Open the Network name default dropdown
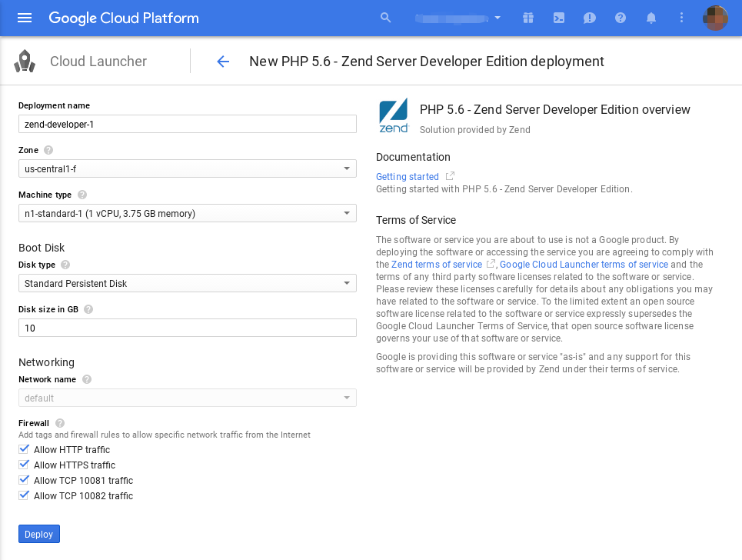 188,398
